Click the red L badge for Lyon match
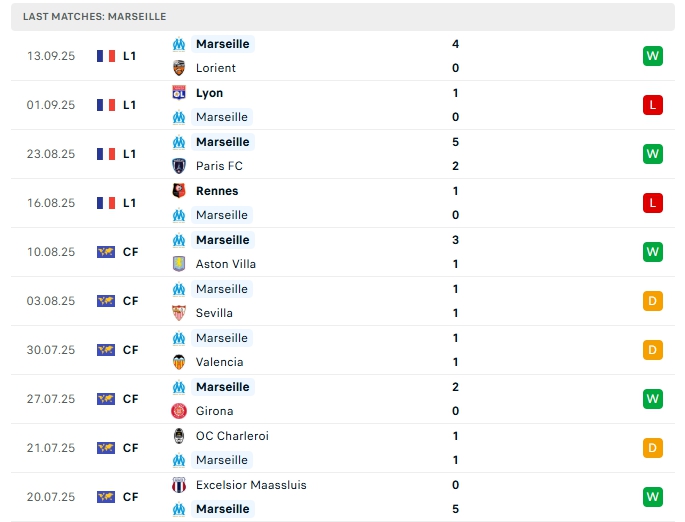The height and width of the screenshot is (522, 685). pos(653,105)
